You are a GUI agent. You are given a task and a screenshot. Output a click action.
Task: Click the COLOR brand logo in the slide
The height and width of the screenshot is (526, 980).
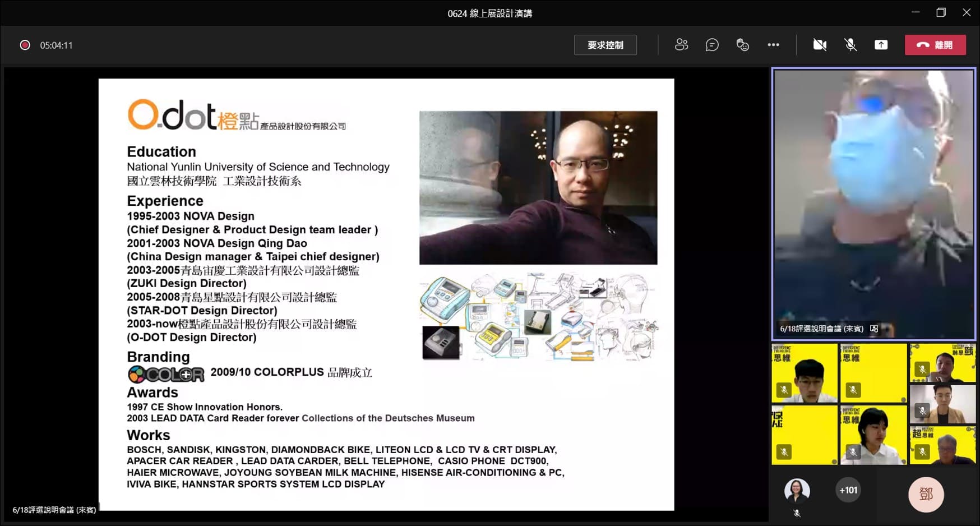click(x=167, y=373)
